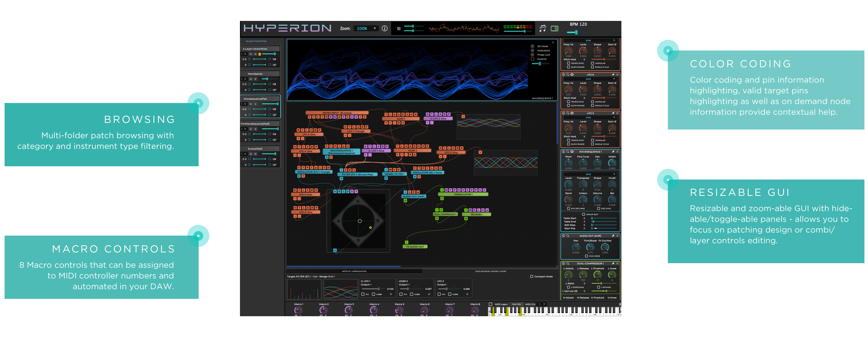The height and width of the screenshot is (357, 868).
Task: Enable the Expand checkbox
Action: pos(532,59)
